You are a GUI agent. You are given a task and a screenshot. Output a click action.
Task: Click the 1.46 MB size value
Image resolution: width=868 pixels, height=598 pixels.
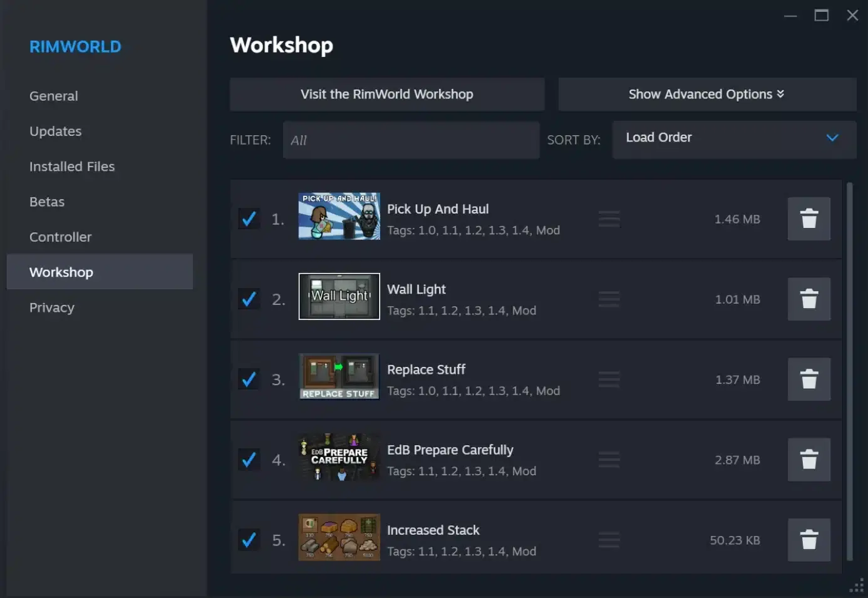coord(737,219)
